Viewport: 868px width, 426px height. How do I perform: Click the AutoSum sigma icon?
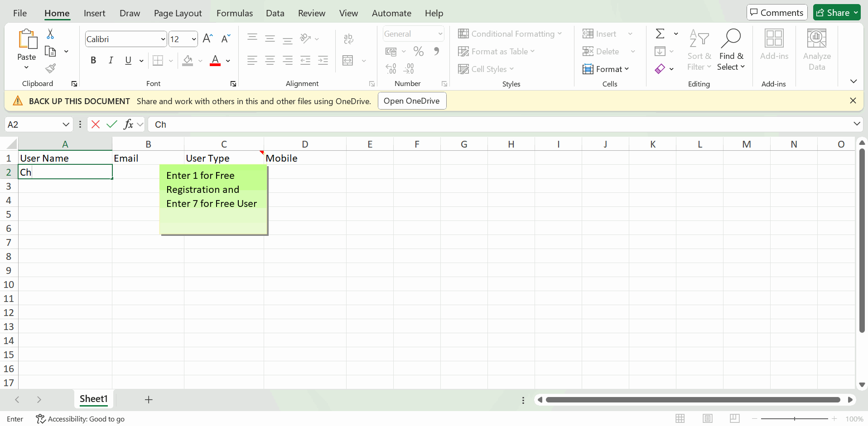click(660, 34)
